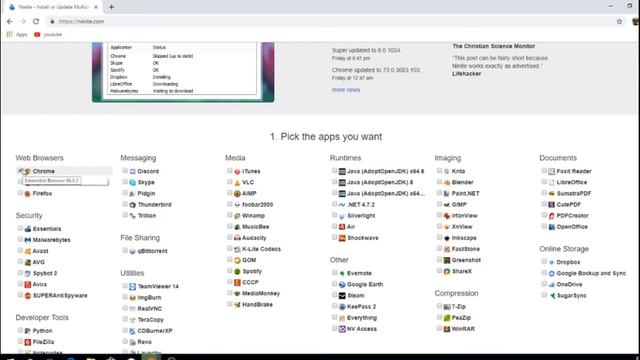This screenshot has height=360, width=640.
Task: Click the OneDrive icon
Action: [551, 284]
